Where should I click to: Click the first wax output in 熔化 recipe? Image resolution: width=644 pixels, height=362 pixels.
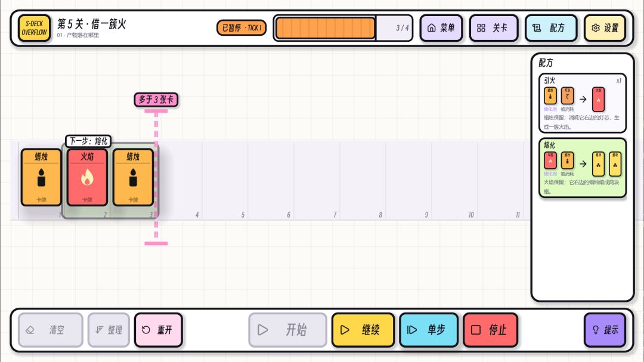click(599, 164)
